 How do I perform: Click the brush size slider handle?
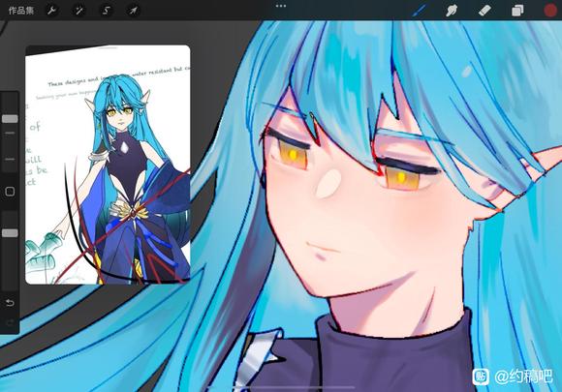tap(10, 119)
